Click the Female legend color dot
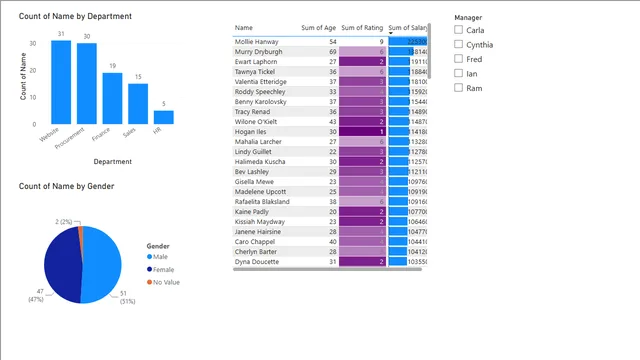Viewport: 640px width, 360px height. (x=149, y=269)
